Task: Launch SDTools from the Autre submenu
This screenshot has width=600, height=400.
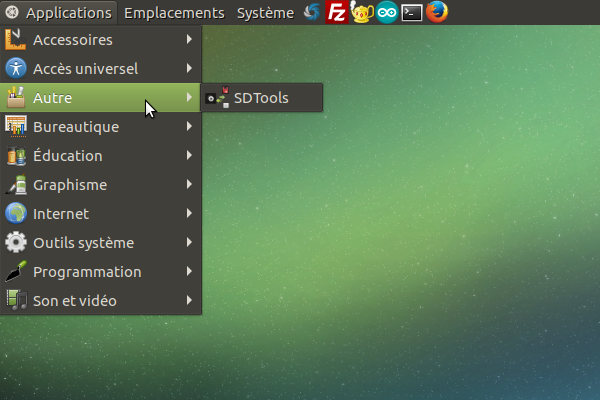Action: pyautogui.click(x=261, y=98)
